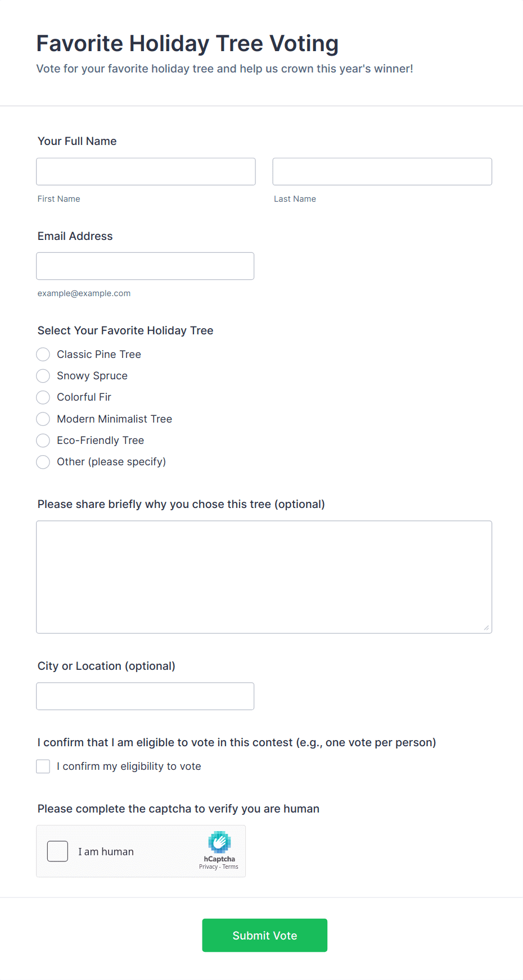Click the optional reason comment box
523x980 pixels.
point(264,573)
